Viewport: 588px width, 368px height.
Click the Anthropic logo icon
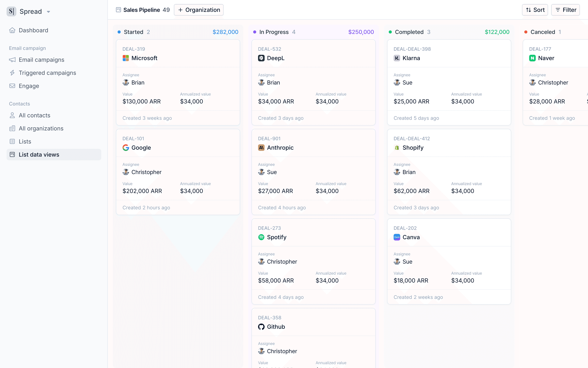[261, 148]
